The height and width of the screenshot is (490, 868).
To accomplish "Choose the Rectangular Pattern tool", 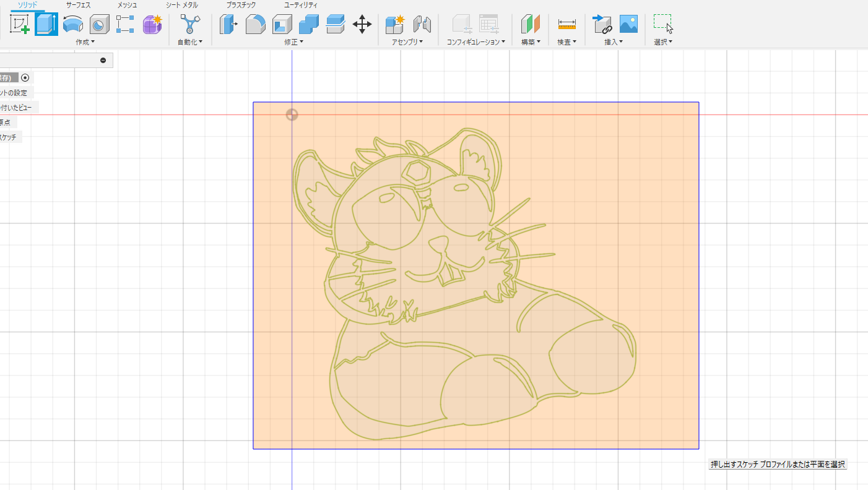I will [x=125, y=25].
